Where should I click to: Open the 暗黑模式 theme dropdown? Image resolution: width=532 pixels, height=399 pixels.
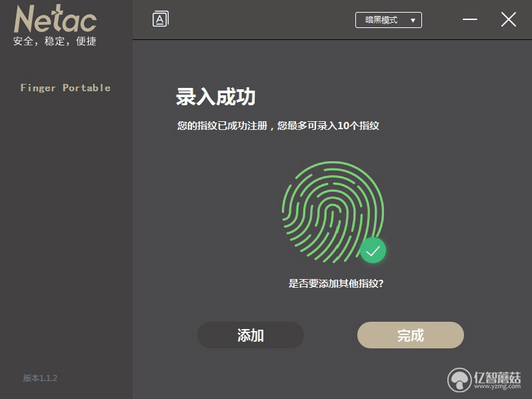389,20
